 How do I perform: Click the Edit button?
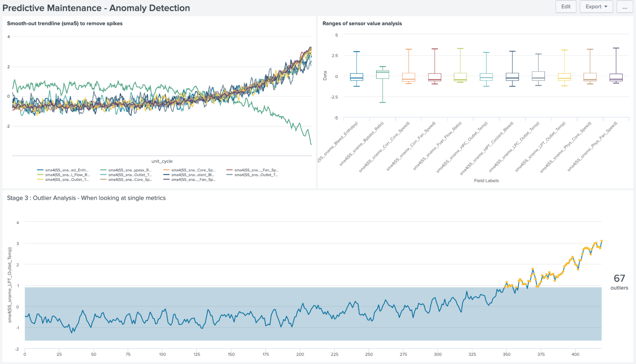(565, 7)
